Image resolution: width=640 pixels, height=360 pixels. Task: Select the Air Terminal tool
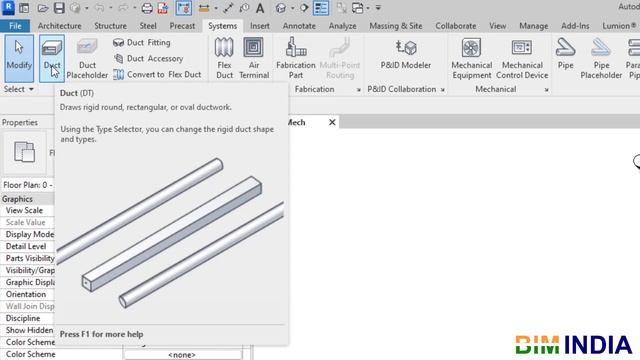pyautogui.click(x=254, y=58)
